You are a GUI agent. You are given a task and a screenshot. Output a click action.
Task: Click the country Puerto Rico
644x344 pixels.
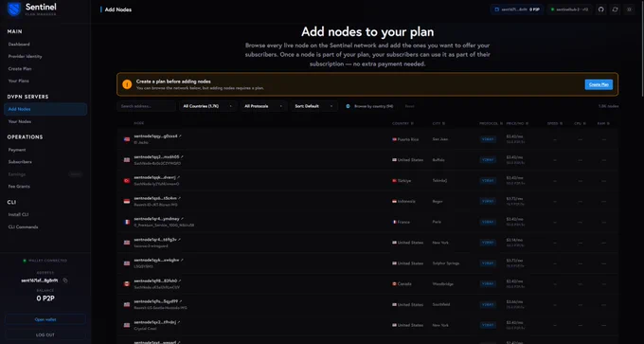click(x=408, y=139)
